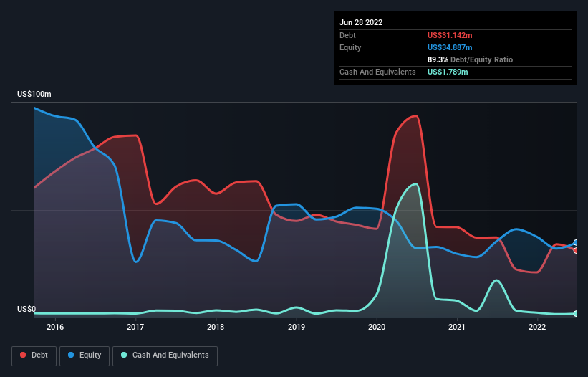Viewport: 588px width, 377px height.
Task: Toggle the Equity series legend button
Action: pos(85,355)
